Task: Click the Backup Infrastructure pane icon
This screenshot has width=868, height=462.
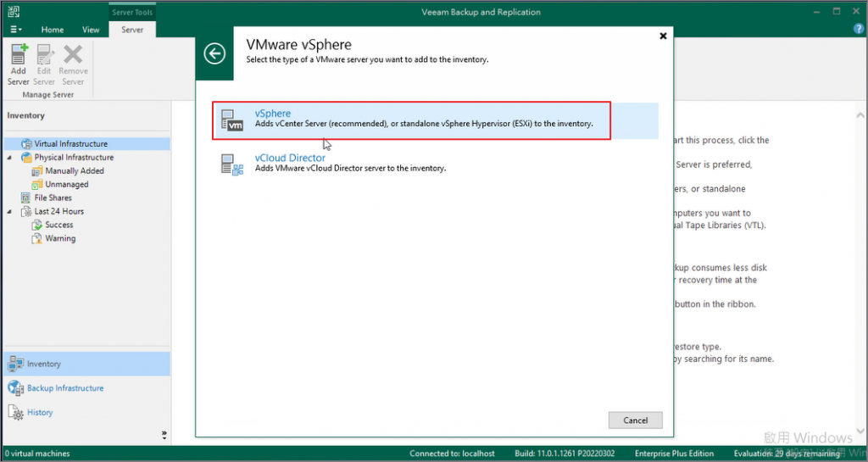Action: (x=15, y=388)
